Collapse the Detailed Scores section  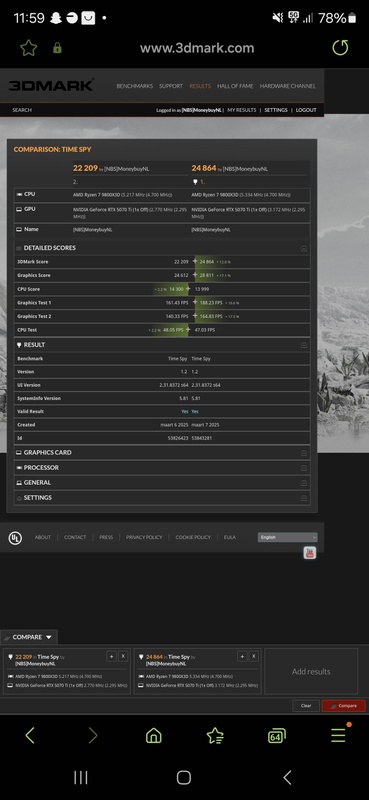304,248
